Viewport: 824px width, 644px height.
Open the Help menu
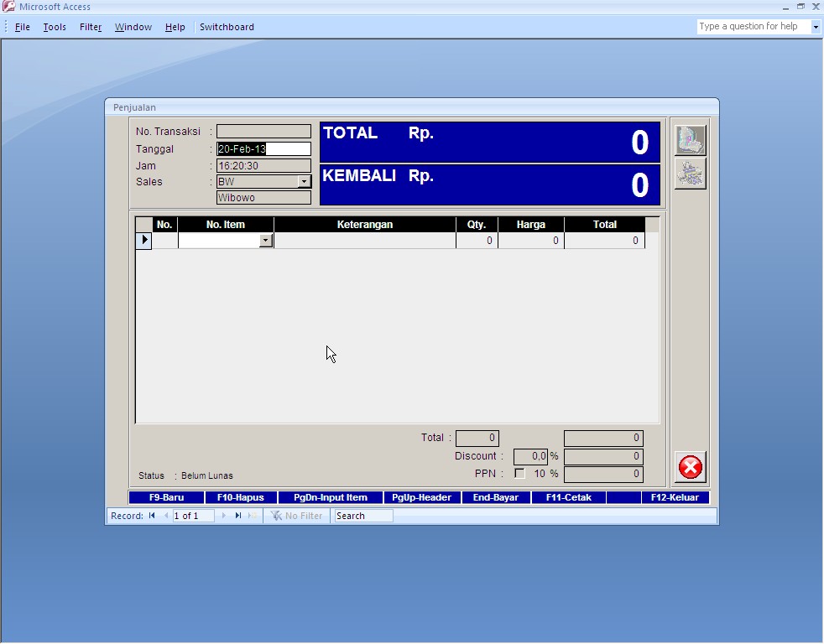point(175,27)
